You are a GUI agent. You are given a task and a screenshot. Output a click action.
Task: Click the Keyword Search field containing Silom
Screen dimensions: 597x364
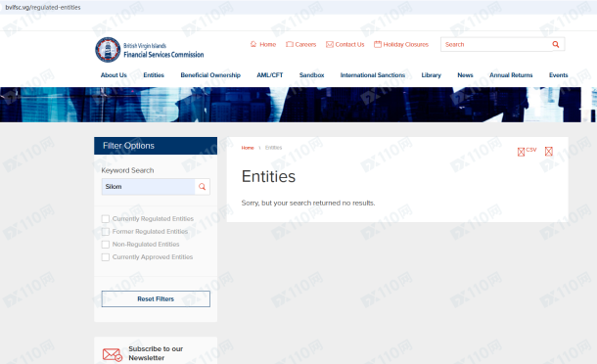pos(149,187)
